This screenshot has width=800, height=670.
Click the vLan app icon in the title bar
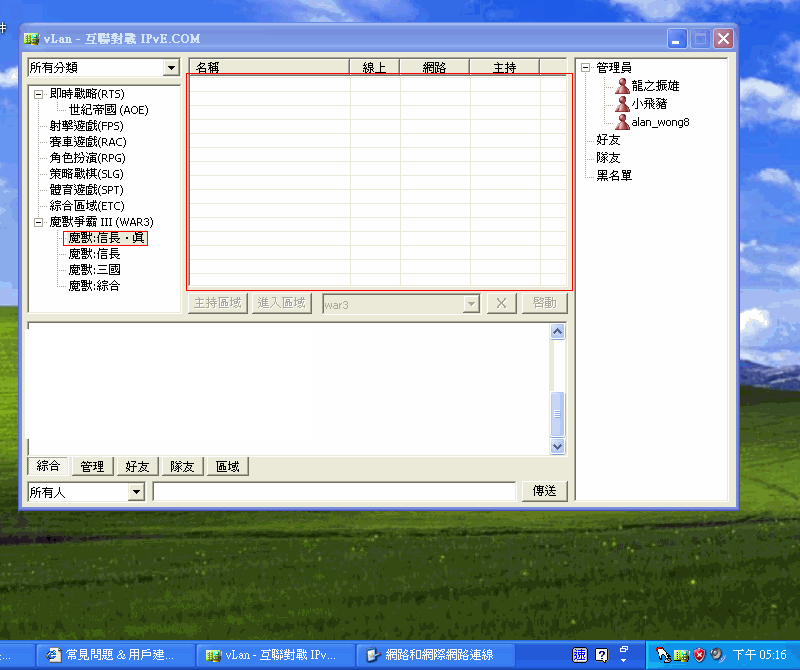pyautogui.click(x=31, y=39)
